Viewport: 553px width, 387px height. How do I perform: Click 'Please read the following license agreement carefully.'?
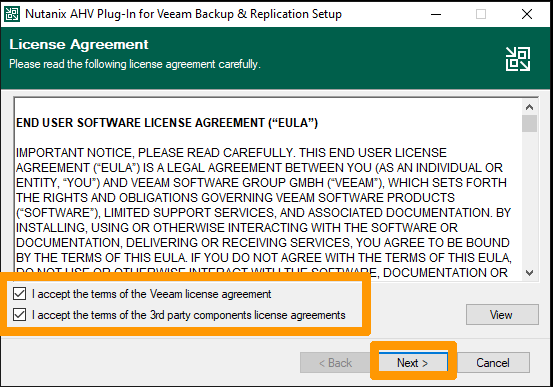coord(135,64)
